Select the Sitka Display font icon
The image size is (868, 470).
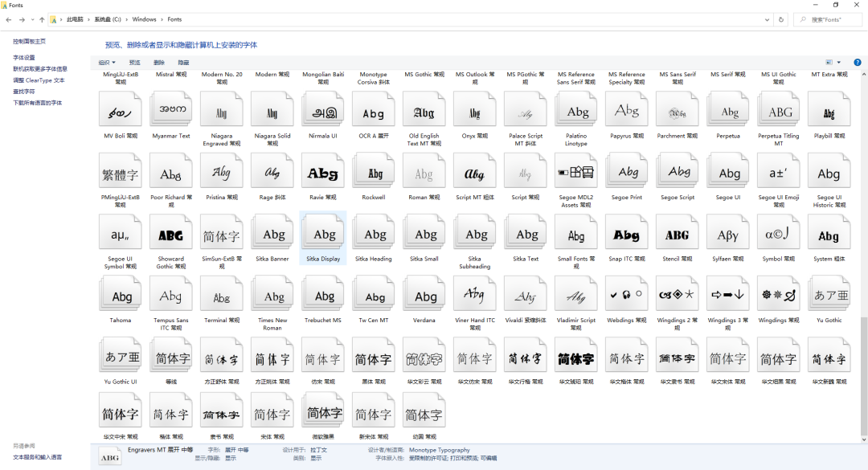pyautogui.click(x=323, y=233)
